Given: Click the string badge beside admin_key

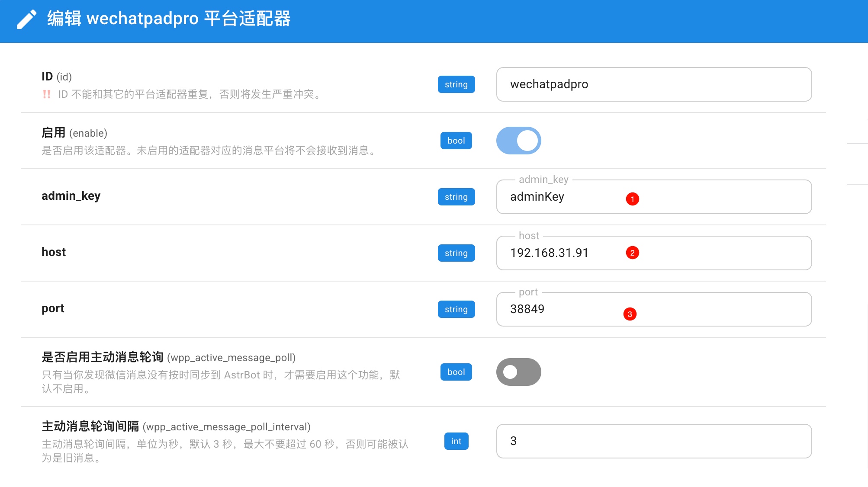Looking at the screenshot, I should coord(456,197).
